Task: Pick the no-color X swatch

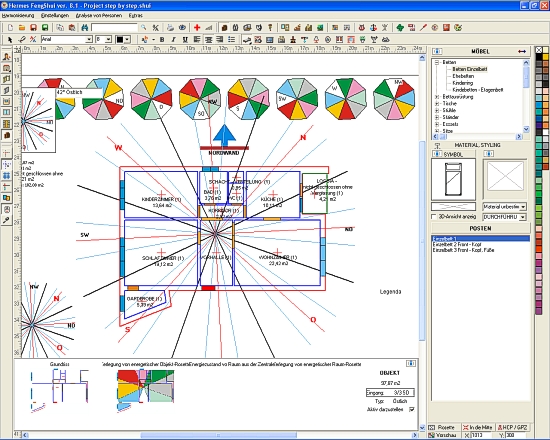Action: (539, 50)
